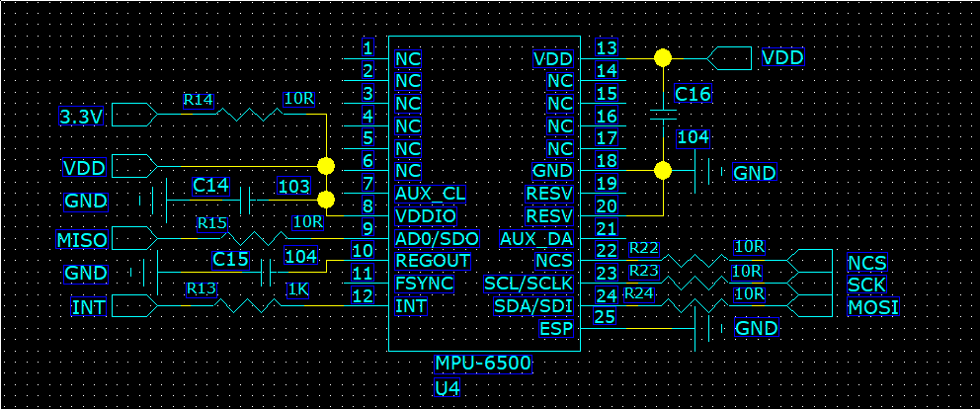Select the U4 designator label

[x=448, y=388]
